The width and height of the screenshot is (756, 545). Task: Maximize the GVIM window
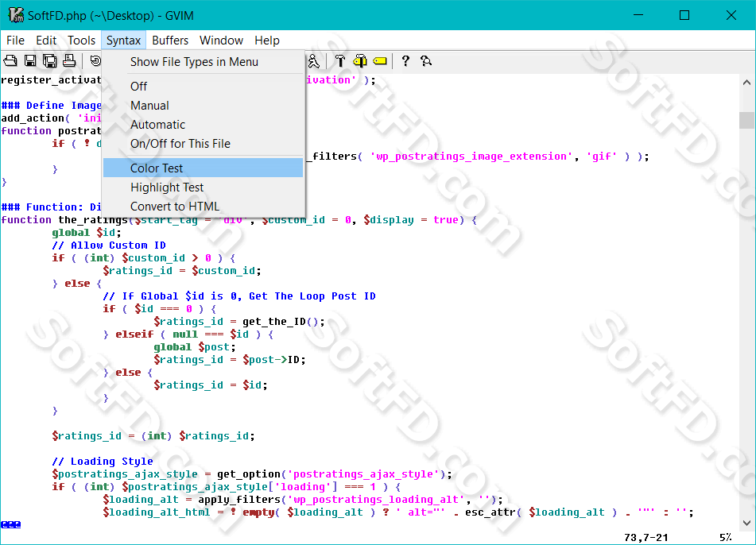pyautogui.click(x=684, y=15)
